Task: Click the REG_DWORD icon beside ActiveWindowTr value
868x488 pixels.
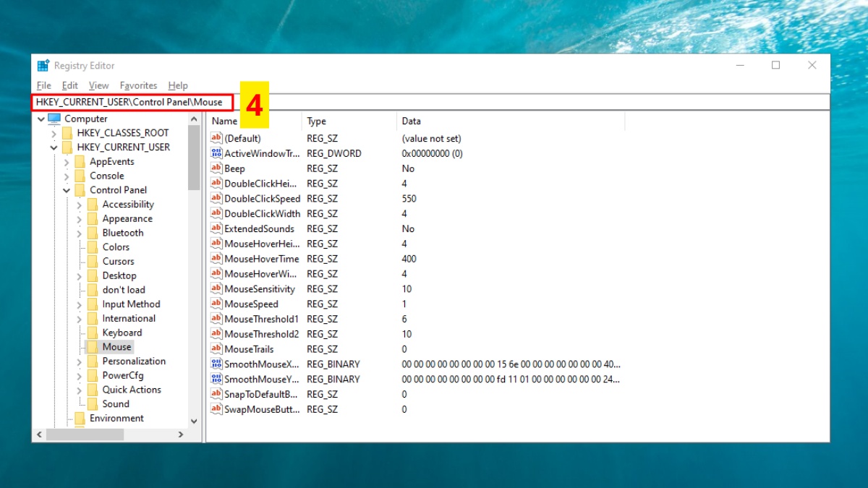Action: [x=216, y=153]
